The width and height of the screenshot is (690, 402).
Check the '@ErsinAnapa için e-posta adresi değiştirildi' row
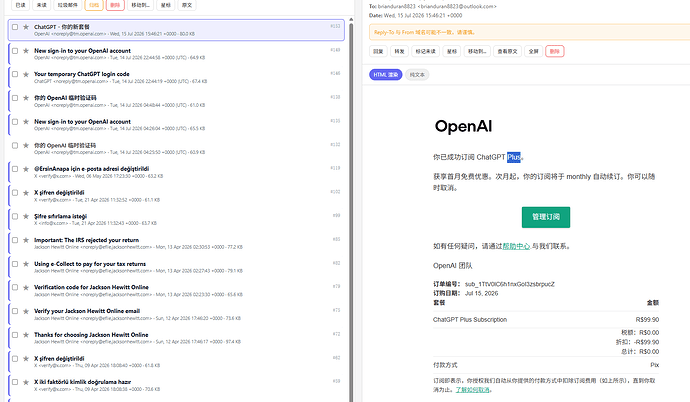point(15,169)
